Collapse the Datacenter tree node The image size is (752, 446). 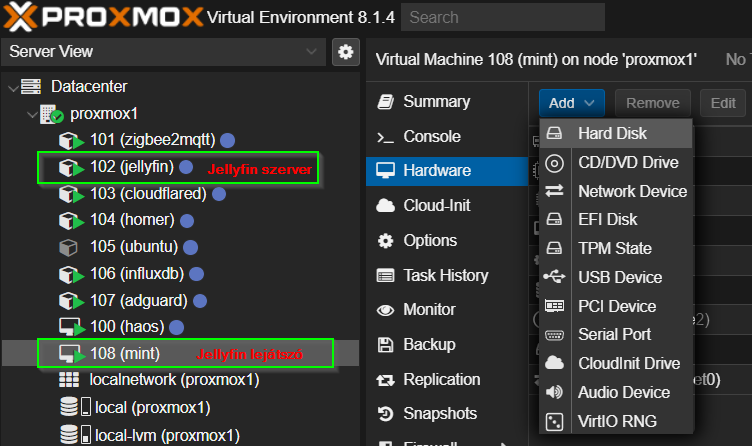[13, 88]
